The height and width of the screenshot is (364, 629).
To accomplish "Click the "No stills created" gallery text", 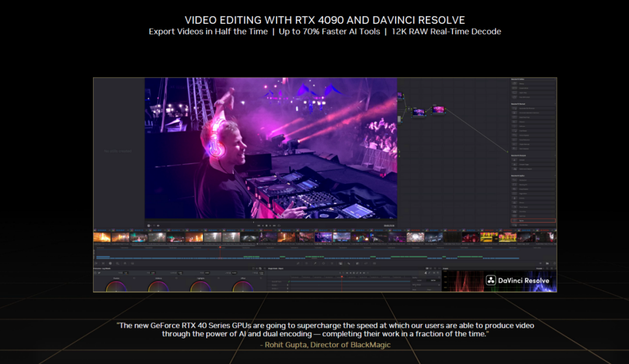I will coord(118,151).
